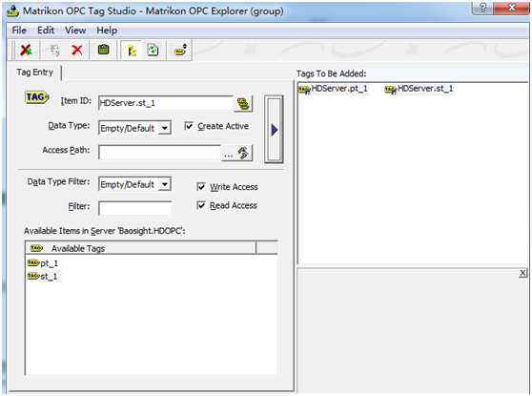Open the View menu
Viewport: 532px width, 396px height.
(75, 31)
